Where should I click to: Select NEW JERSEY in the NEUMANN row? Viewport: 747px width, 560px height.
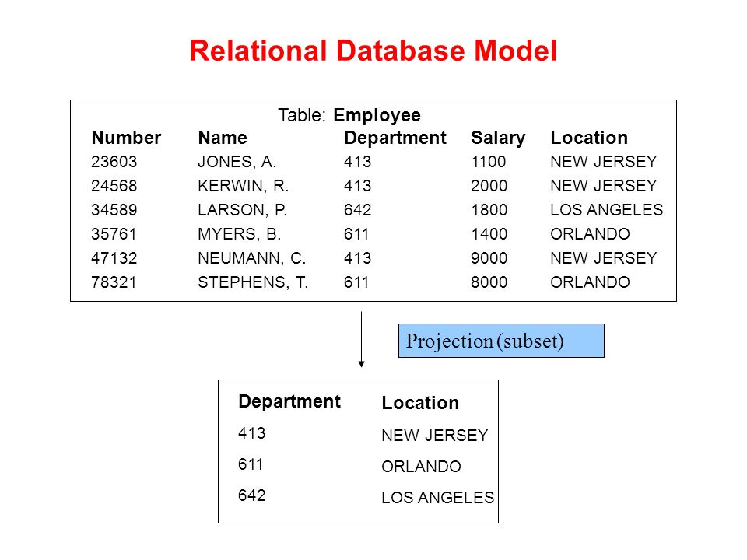(x=604, y=258)
